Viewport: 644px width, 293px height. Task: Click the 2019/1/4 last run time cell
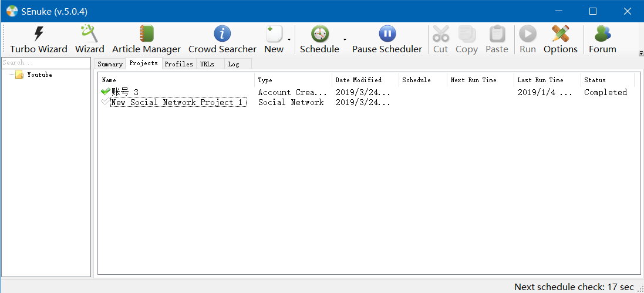[545, 92]
